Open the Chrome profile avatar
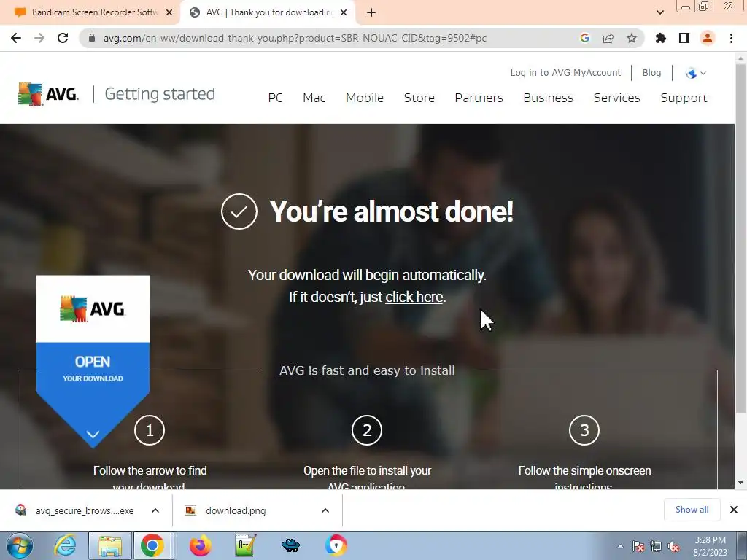Image resolution: width=747 pixels, height=560 pixels. pos(708,38)
